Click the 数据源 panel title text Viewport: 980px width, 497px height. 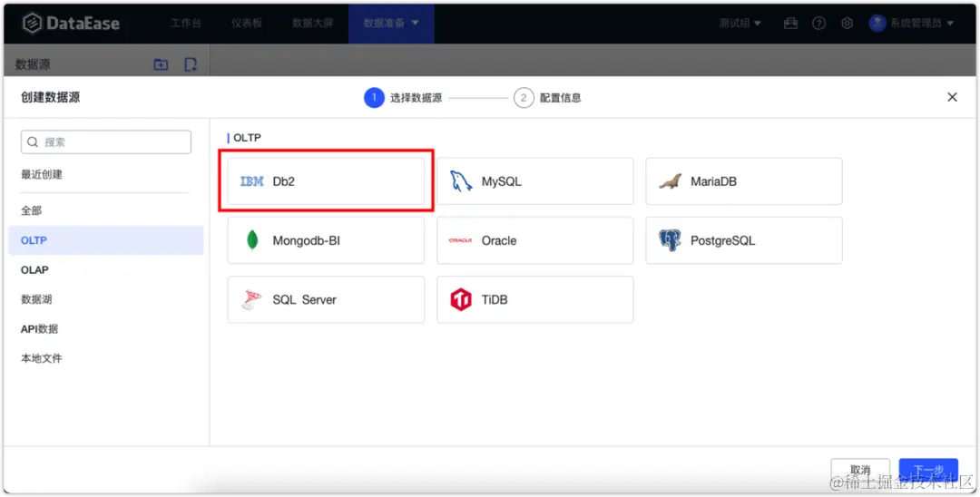(x=33, y=64)
